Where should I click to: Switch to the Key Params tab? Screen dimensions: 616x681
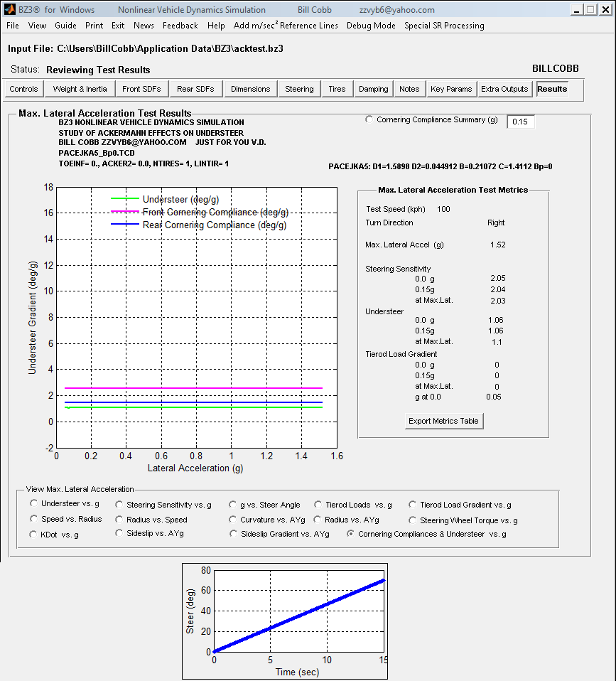click(x=451, y=89)
